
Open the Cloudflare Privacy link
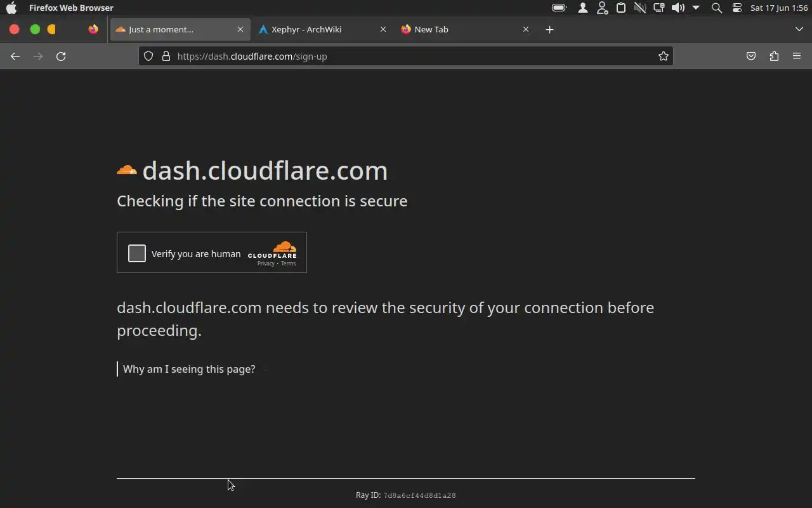[266, 264]
